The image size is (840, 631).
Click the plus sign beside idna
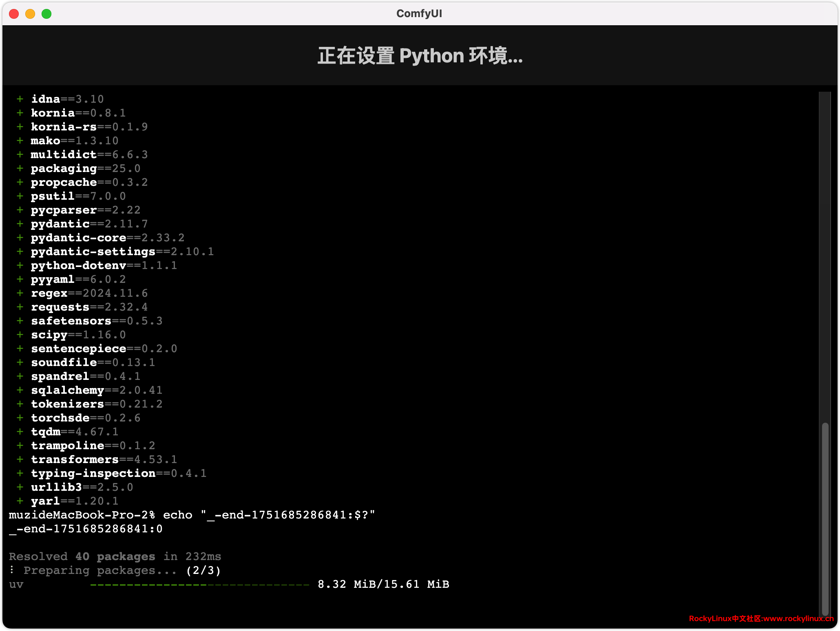pyautogui.click(x=20, y=99)
